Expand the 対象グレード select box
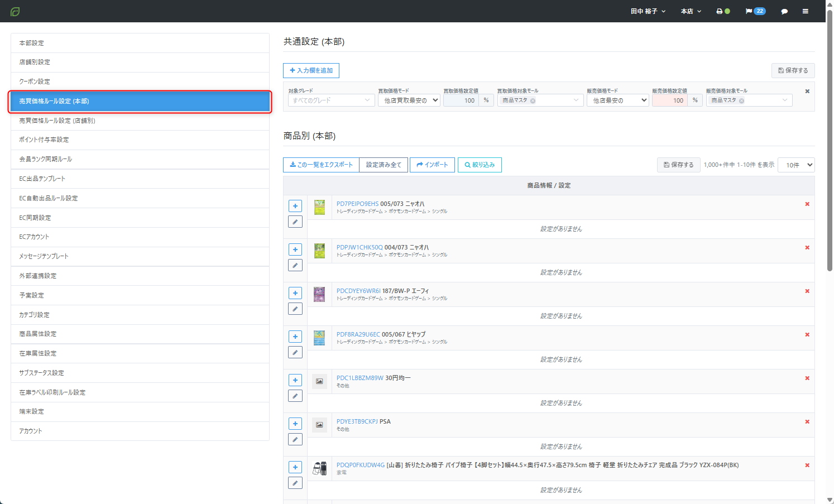Screen dimensions: 834x504 tap(331, 100)
